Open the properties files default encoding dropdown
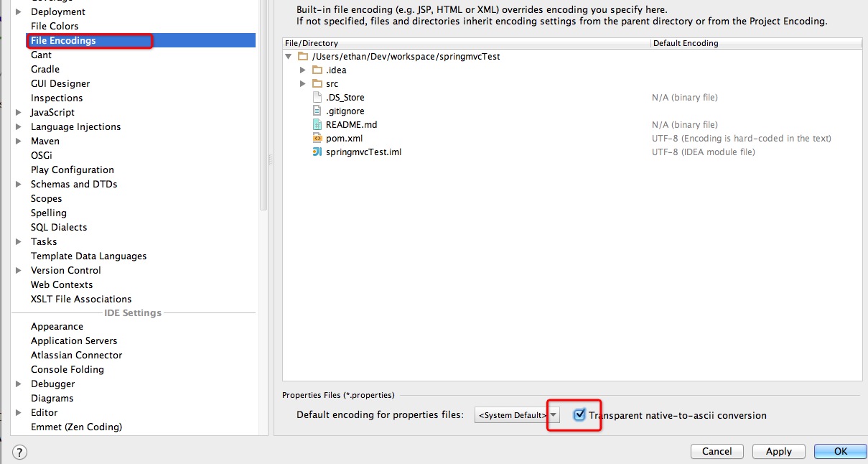Viewport: 868px width, 464px height. point(517,415)
